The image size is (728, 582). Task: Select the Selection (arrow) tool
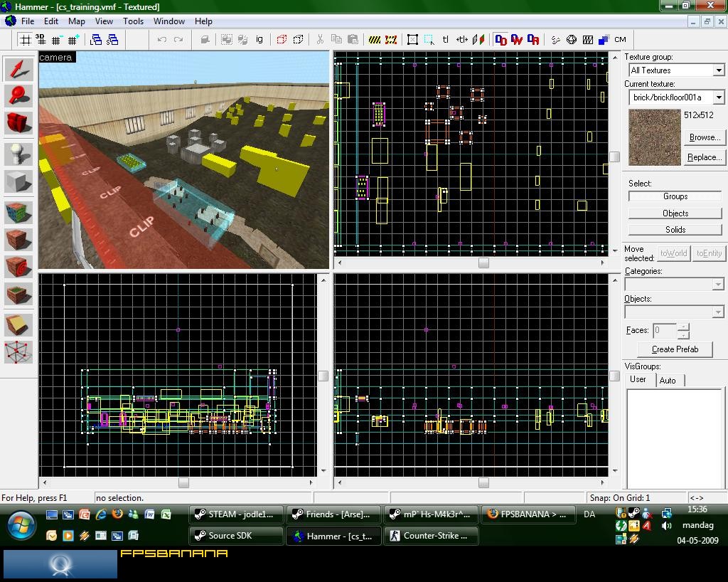click(x=18, y=69)
